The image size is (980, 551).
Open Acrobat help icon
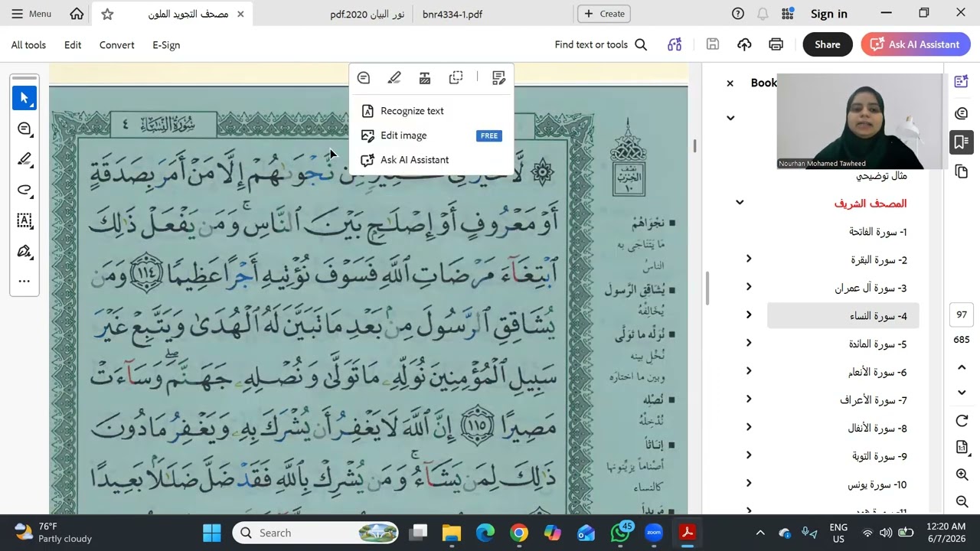[738, 14]
